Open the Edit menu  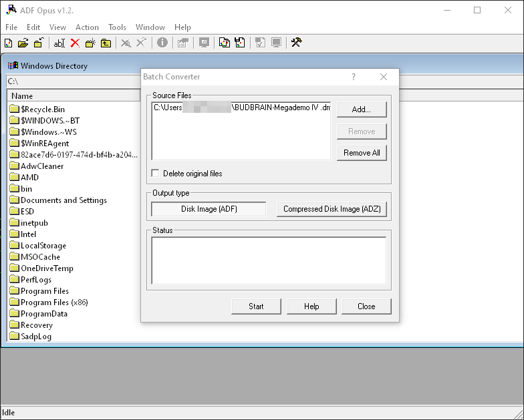click(x=33, y=27)
